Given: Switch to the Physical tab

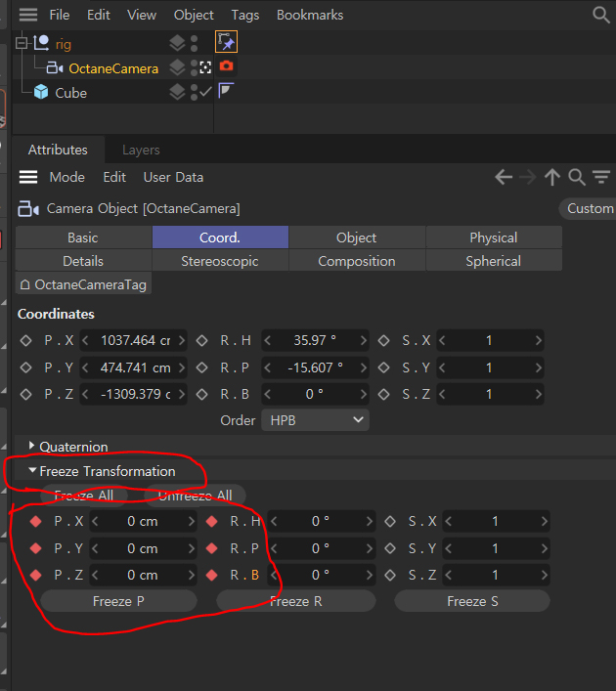Looking at the screenshot, I should (494, 238).
